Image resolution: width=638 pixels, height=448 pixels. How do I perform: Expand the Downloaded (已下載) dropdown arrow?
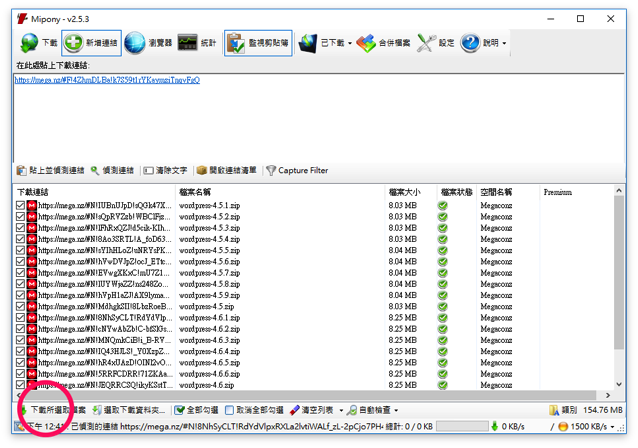pos(350,44)
